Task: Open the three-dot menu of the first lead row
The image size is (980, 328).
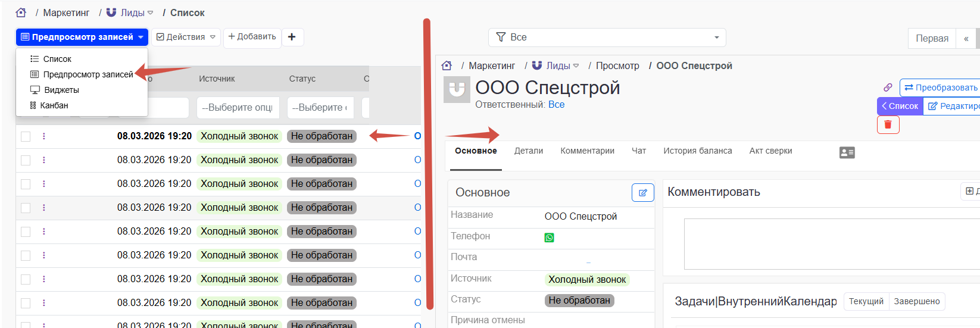Action: click(44, 136)
